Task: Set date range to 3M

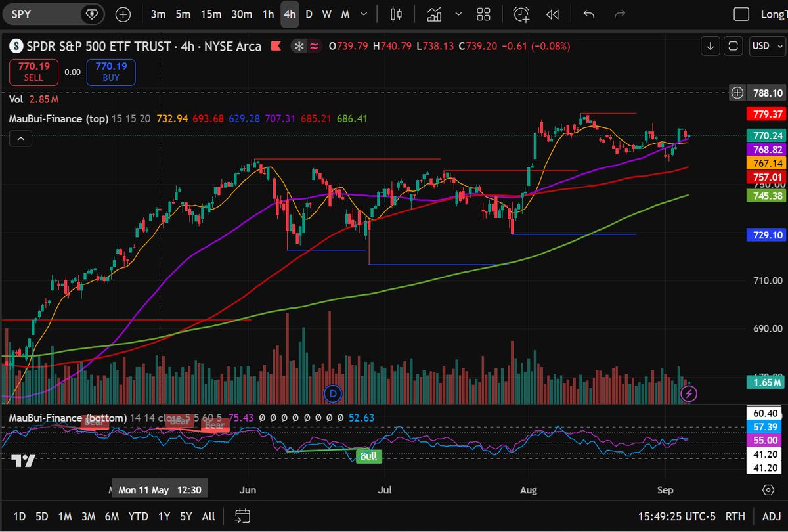Action: [x=88, y=516]
